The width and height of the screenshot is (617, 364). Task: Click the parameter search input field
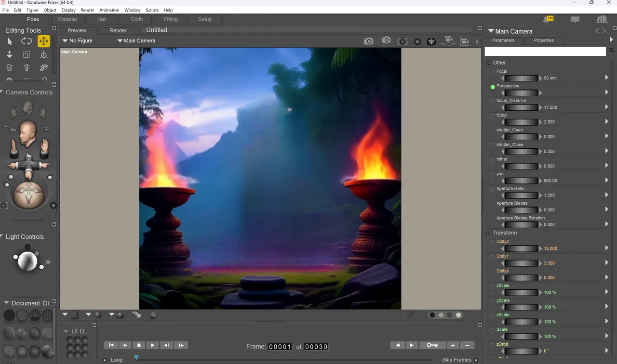[x=545, y=51]
